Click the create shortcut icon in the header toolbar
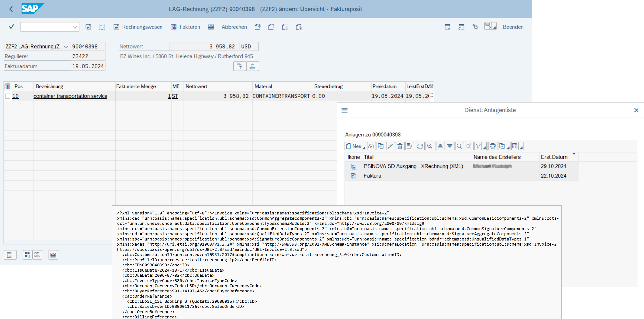The width and height of the screenshot is (644, 319). click(461, 27)
